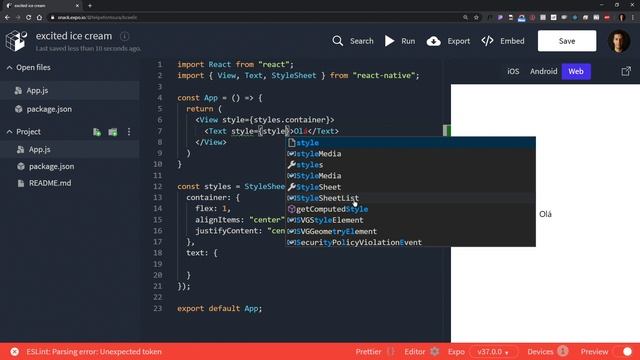The height and width of the screenshot is (360, 640).
Task: Close the excited ice cream browser tab
Action: click(77, 6)
